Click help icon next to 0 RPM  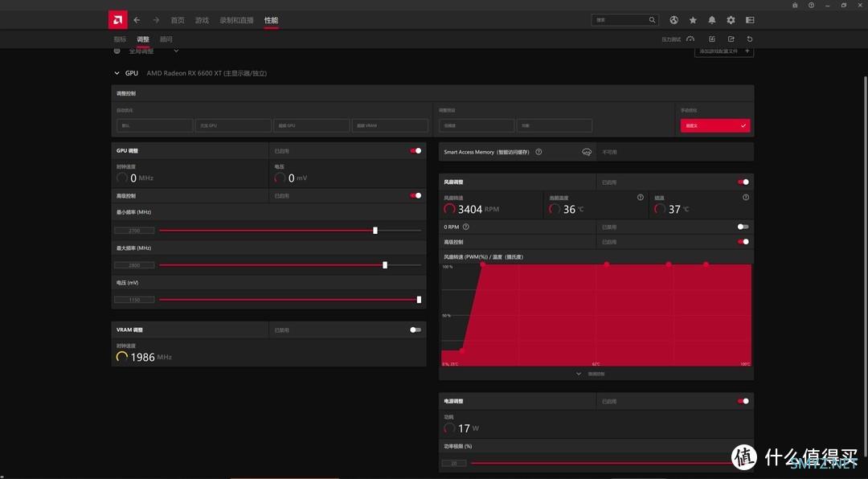(465, 227)
